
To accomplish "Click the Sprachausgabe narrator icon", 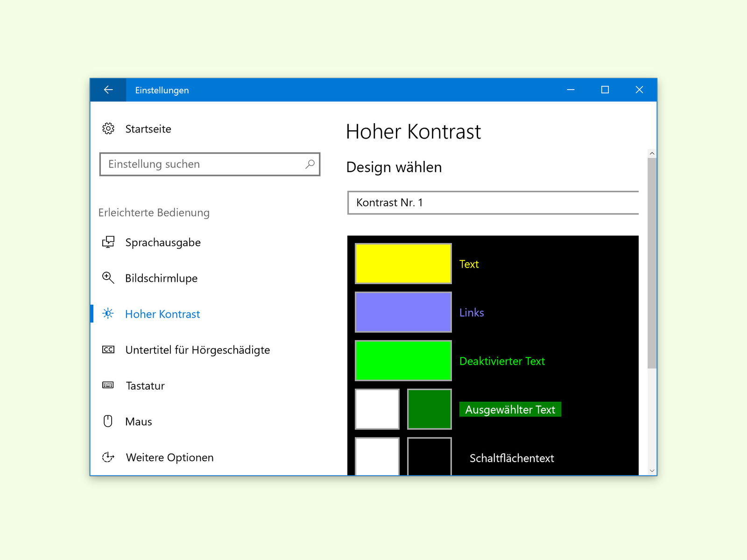I will (108, 242).
